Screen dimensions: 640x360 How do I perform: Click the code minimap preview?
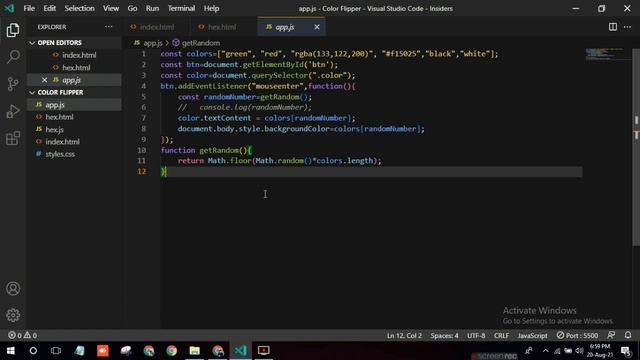point(606,53)
